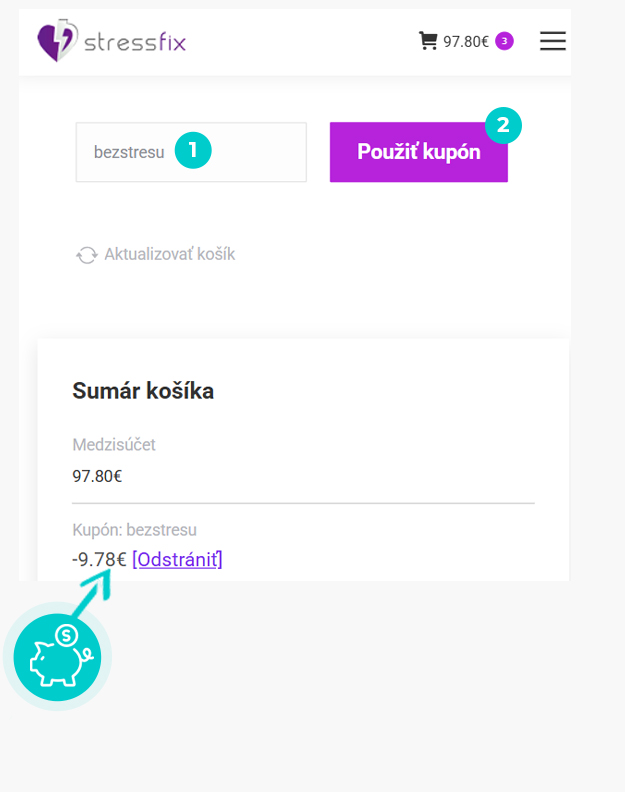The height and width of the screenshot is (792, 625).
Task: Click the Medzisúčet label
Action: click(x=114, y=444)
